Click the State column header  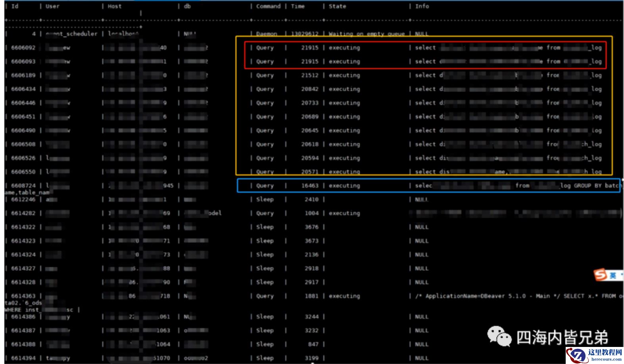point(337,6)
